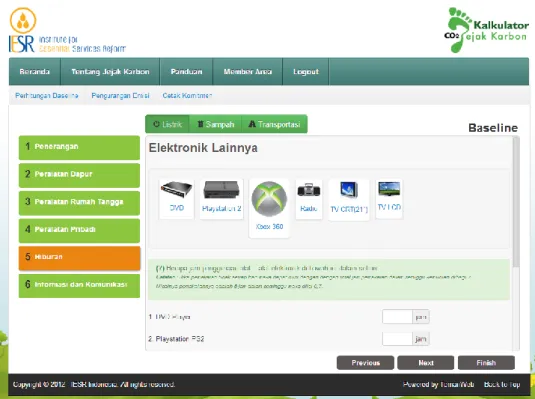Image resolution: width=535 pixels, height=399 pixels.
Task: Go to step 6 Informasi dan Komunikasi
Action: pyautogui.click(x=79, y=285)
